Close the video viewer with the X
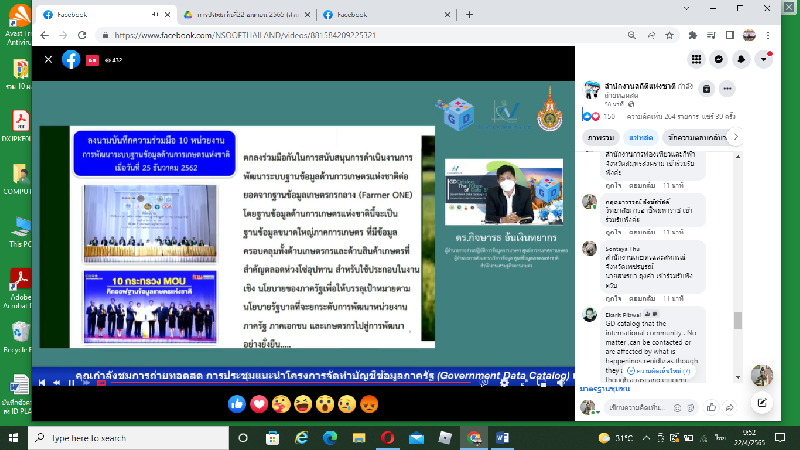 coord(47,59)
